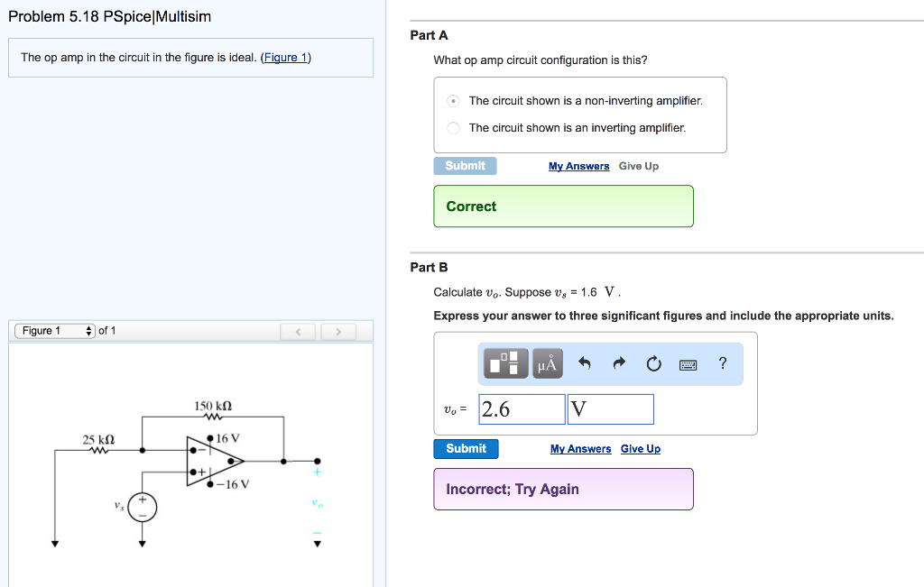Click the units field containing V
Image resolution: width=924 pixels, height=587 pixels.
pyautogui.click(x=611, y=409)
